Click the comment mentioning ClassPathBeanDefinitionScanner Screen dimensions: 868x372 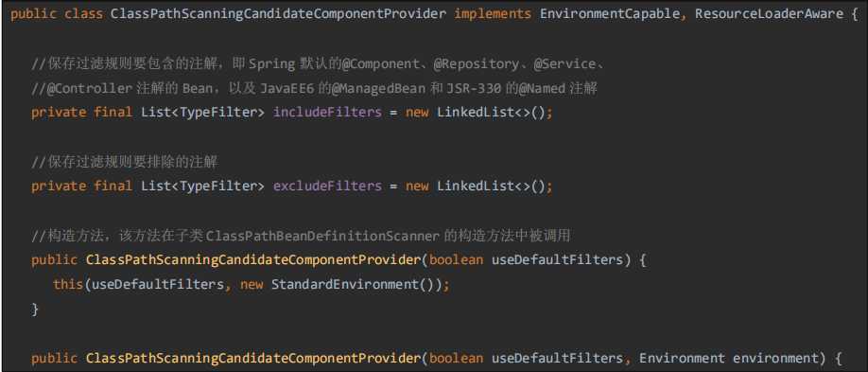point(301,236)
